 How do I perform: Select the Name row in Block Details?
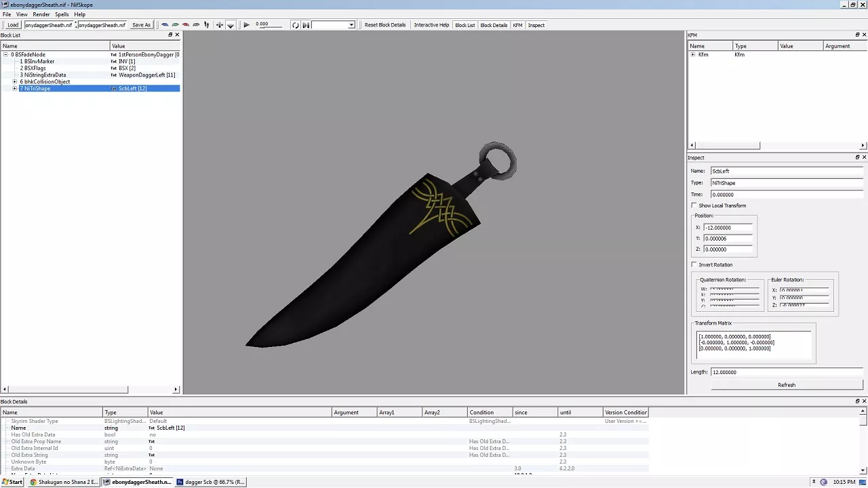324,428
